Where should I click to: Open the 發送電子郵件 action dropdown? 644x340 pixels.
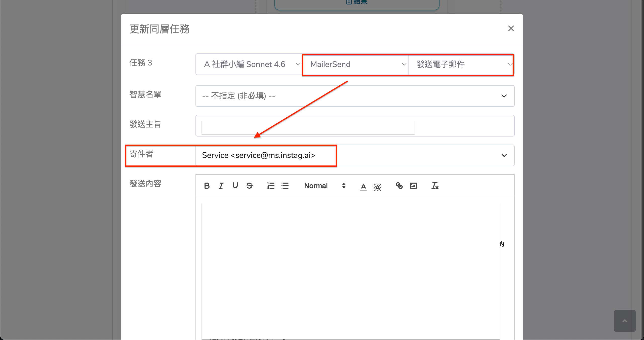point(461,64)
